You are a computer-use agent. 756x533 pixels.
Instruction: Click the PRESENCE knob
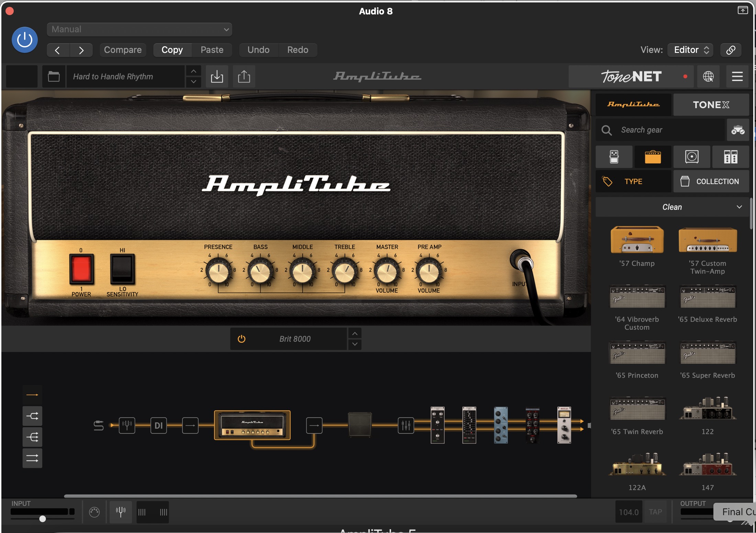pyautogui.click(x=218, y=271)
